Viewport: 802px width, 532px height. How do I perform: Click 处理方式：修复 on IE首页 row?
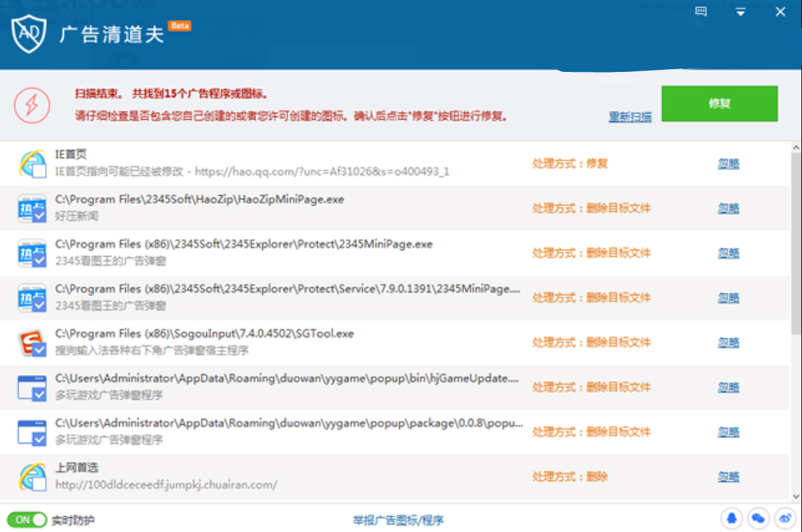tap(569, 164)
